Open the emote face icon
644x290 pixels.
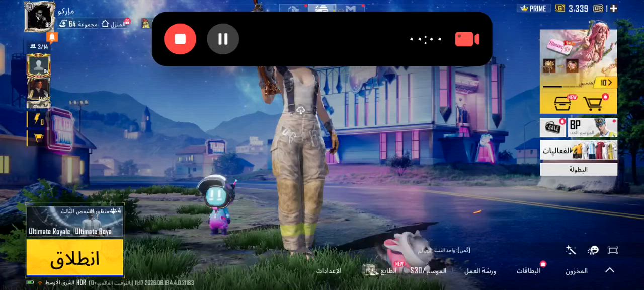tap(593, 250)
